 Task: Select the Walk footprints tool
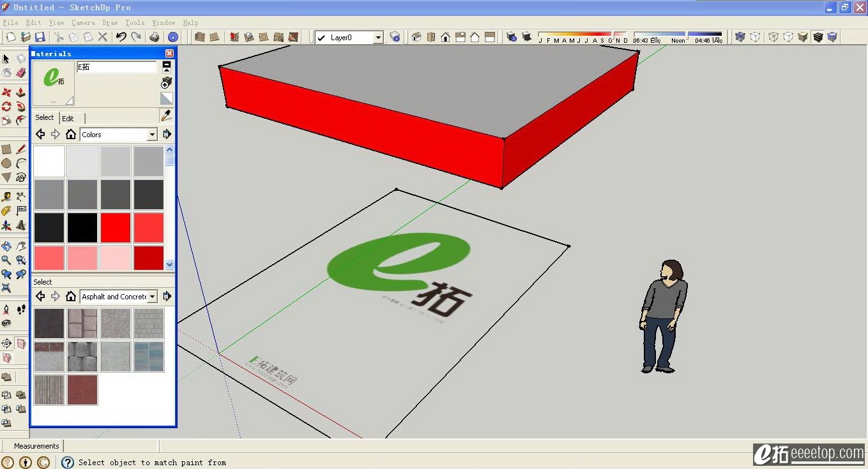coord(21,309)
